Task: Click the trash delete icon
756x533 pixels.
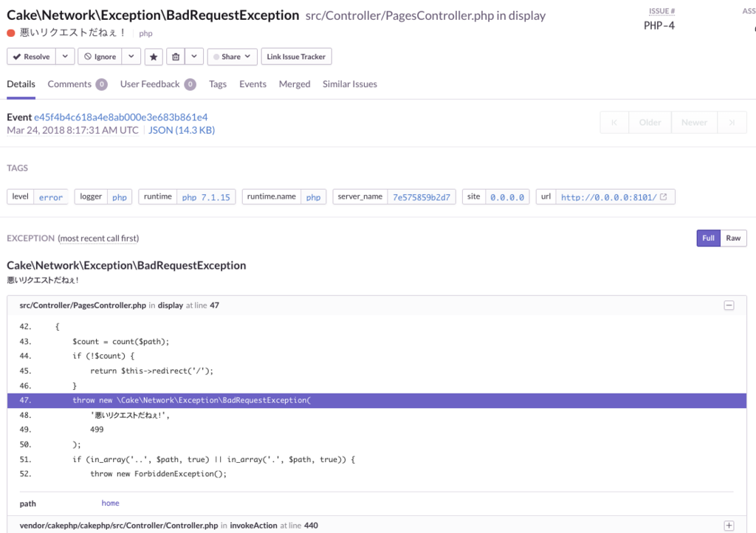Action: click(176, 56)
